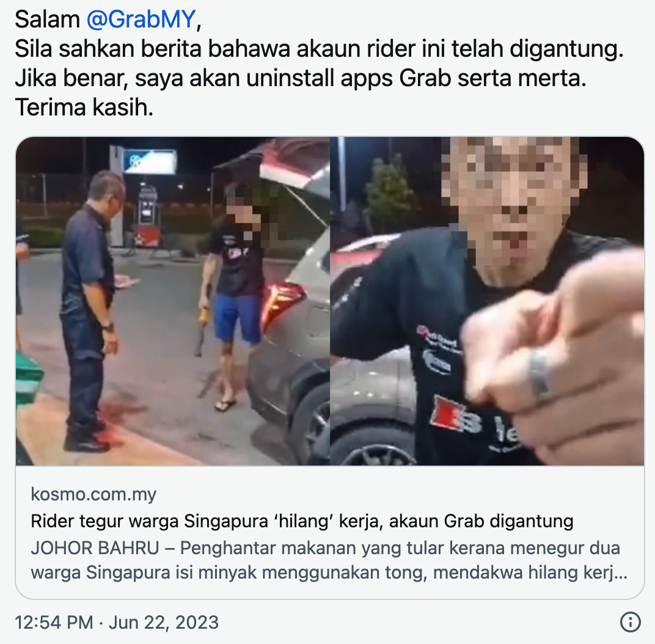The height and width of the screenshot is (644, 655).
Task: Open the @GrabMY mention link
Action: 141,19
